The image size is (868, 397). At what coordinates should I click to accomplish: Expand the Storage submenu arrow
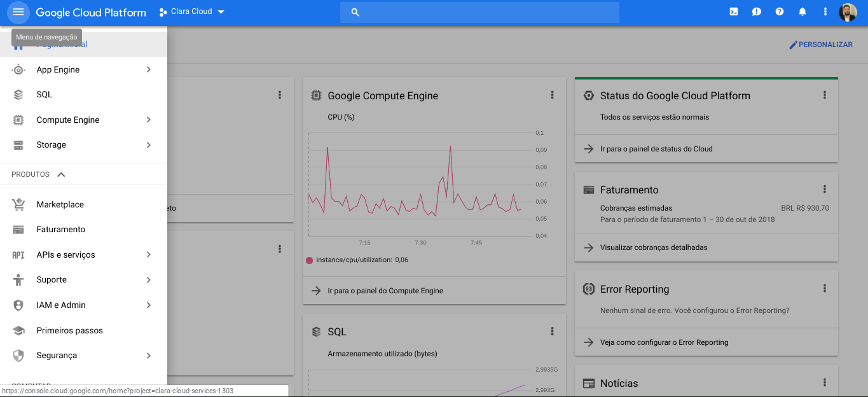click(148, 144)
